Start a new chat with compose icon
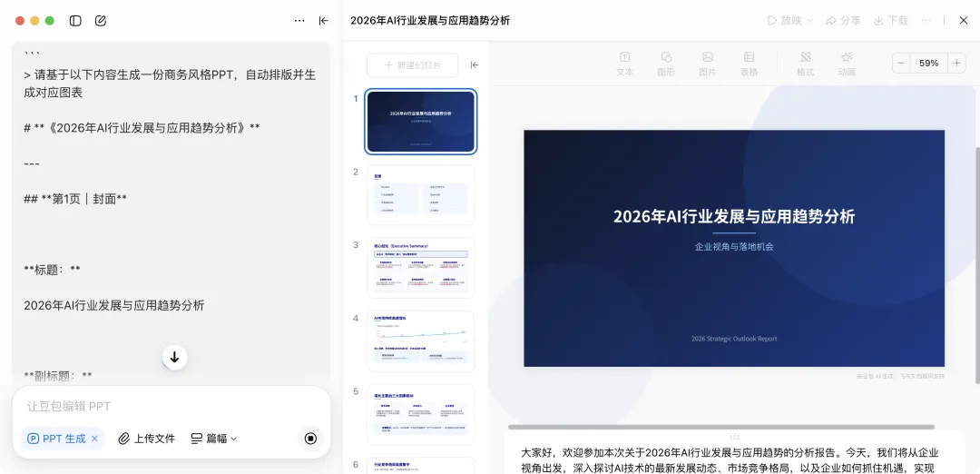This screenshot has width=980, height=474. click(101, 21)
